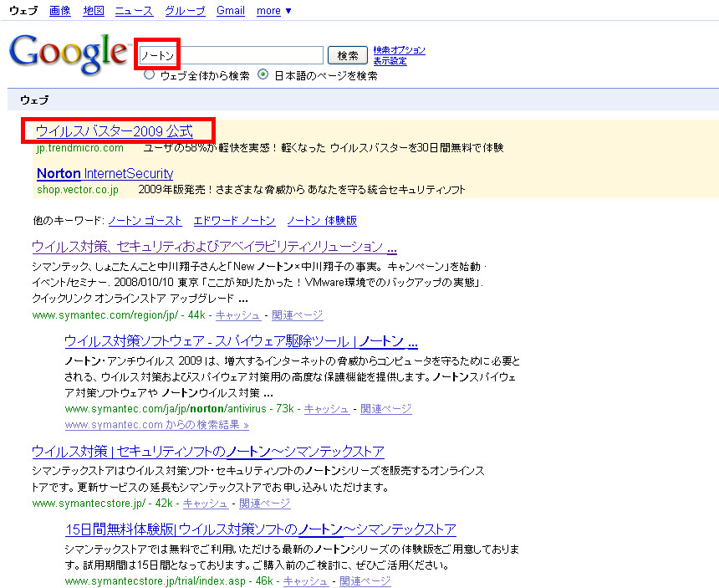
Task: Click the search box containing ノートン
Action: [231, 55]
